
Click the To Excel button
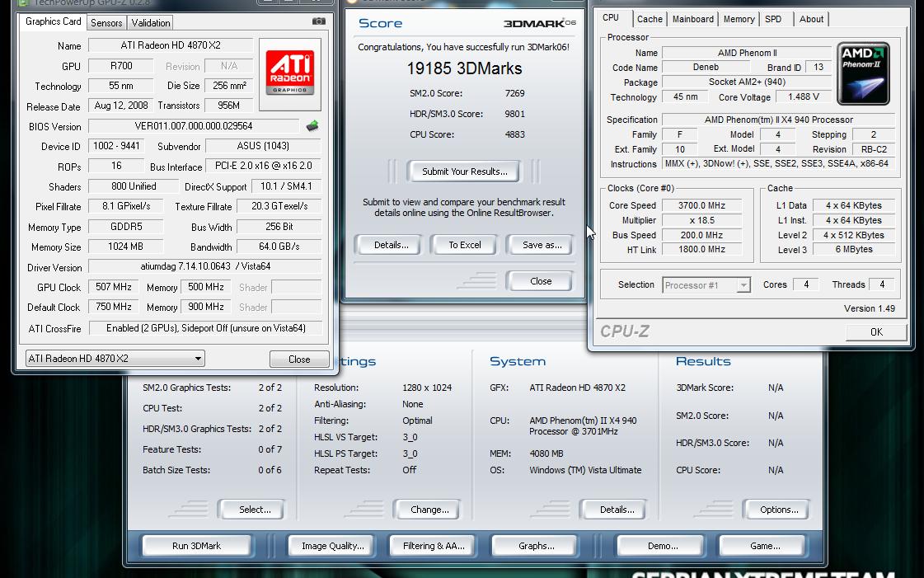(x=464, y=245)
